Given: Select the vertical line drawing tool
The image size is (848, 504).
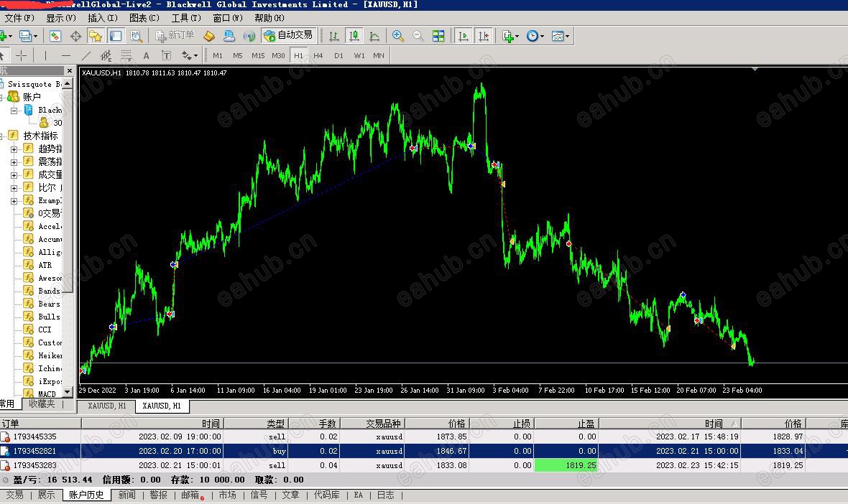Looking at the screenshot, I should pyautogui.click(x=45, y=55).
